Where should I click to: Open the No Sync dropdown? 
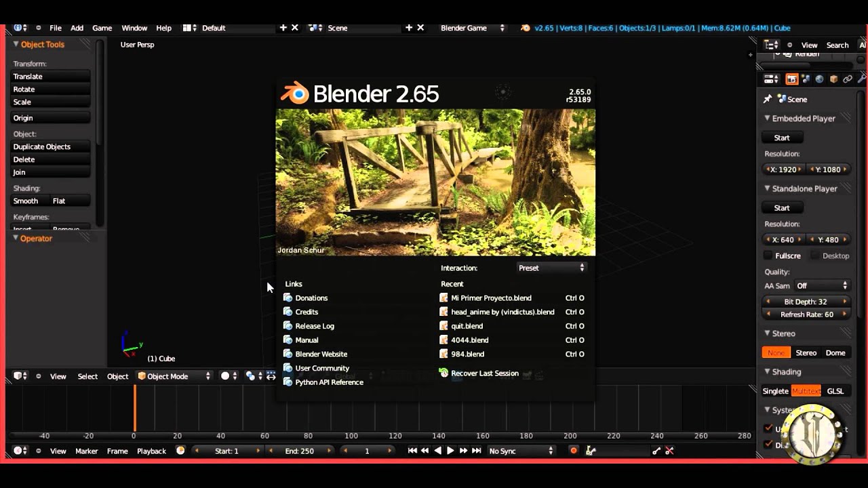coord(521,451)
